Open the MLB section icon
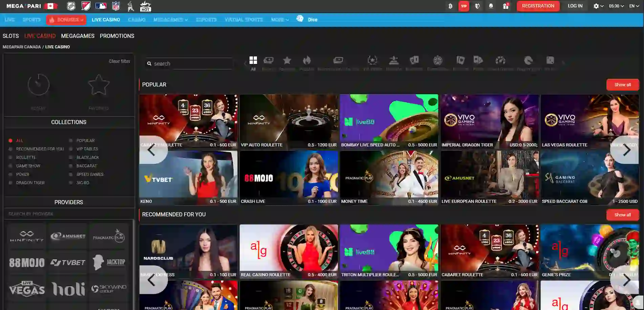644x310 pixels. click(101, 6)
